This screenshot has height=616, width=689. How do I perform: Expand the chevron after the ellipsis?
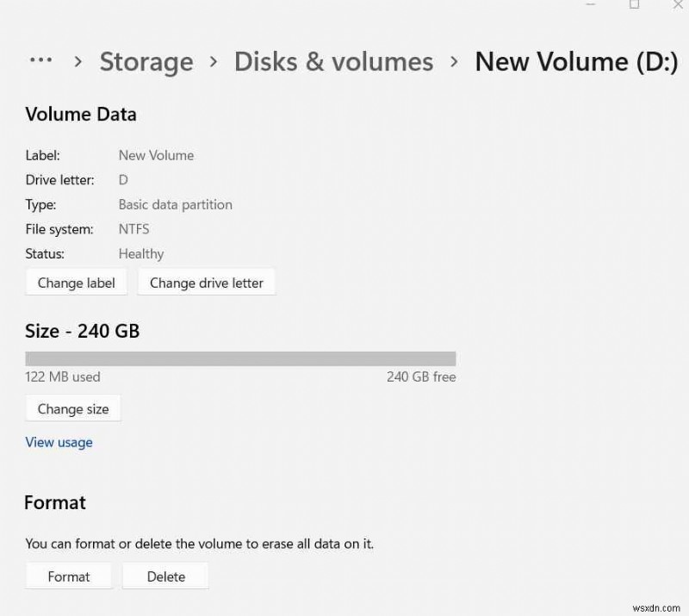coord(78,61)
